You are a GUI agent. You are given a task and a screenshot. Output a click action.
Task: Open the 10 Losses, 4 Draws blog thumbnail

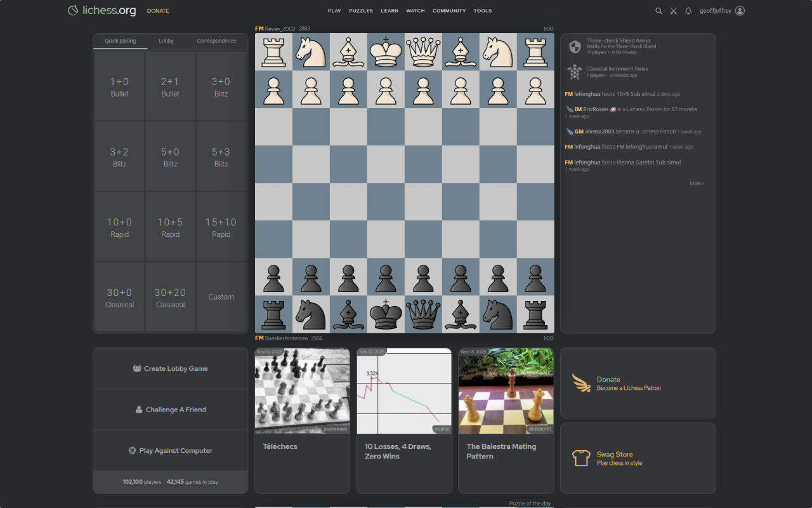404,391
